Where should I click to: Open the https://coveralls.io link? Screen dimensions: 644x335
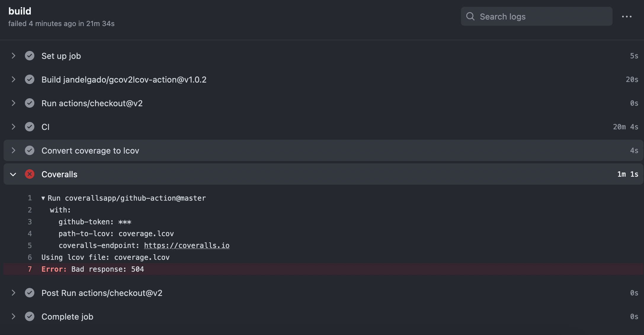click(x=187, y=246)
